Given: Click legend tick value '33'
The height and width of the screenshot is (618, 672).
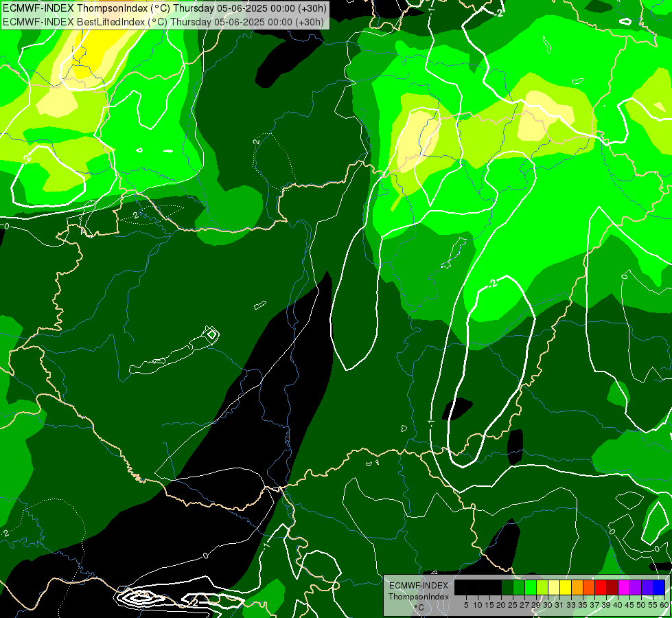Looking at the screenshot, I should (x=572, y=605).
